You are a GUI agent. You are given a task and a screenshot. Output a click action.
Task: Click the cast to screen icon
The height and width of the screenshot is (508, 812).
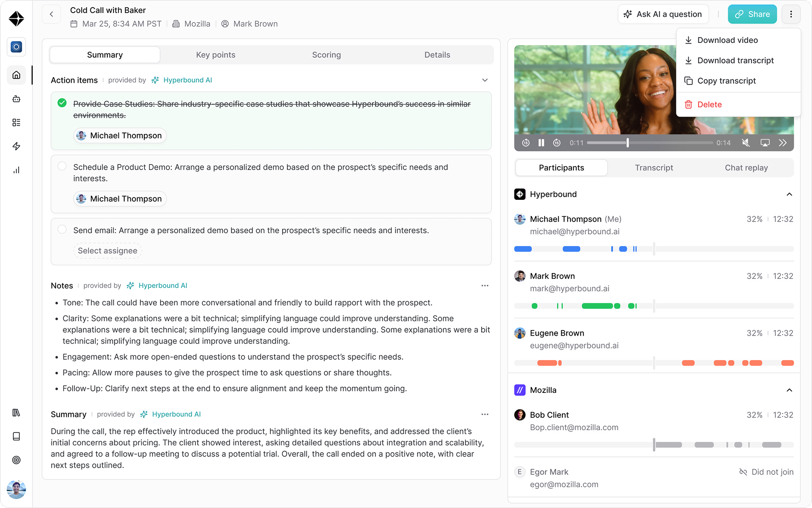click(765, 143)
